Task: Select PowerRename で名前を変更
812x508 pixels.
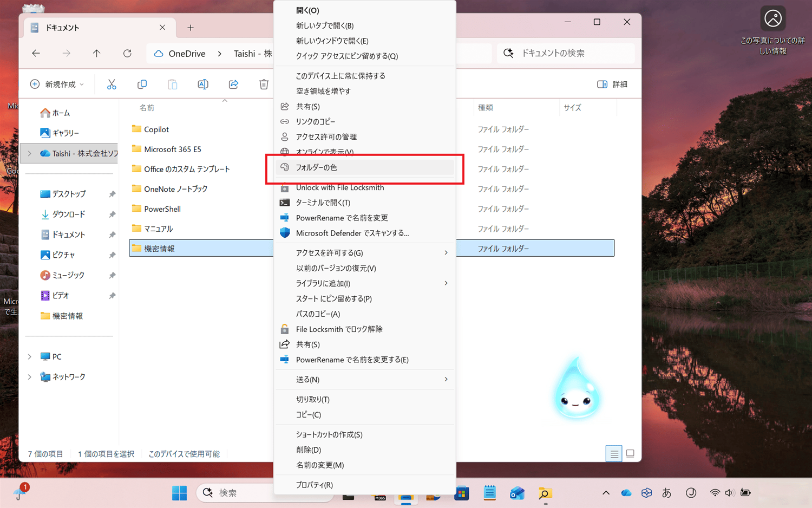Action: coord(365,218)
